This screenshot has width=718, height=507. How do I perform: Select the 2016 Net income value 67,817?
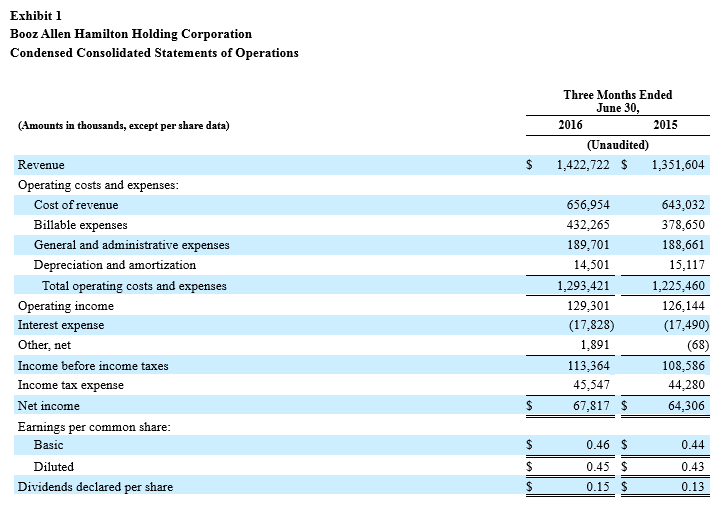point(591,406)
